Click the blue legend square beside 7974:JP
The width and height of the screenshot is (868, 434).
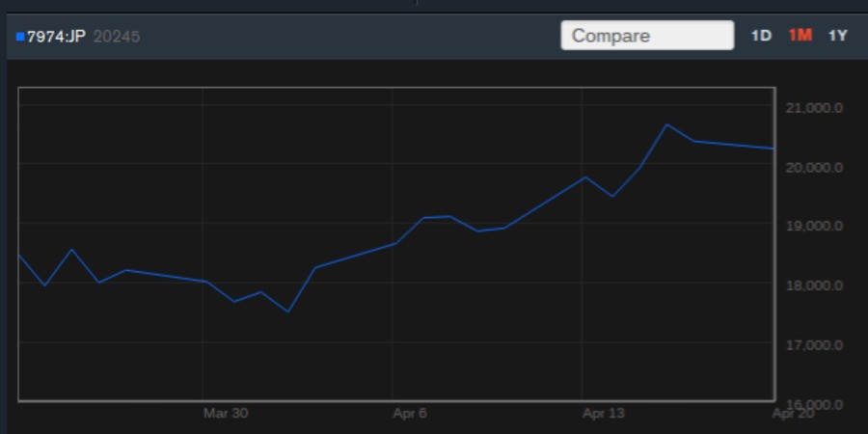click(x=20, y=37)
